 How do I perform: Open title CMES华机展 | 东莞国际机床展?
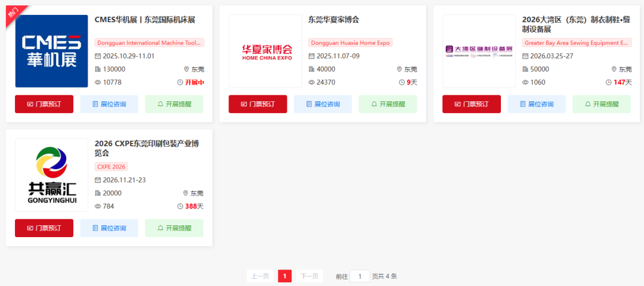[145, 20]
